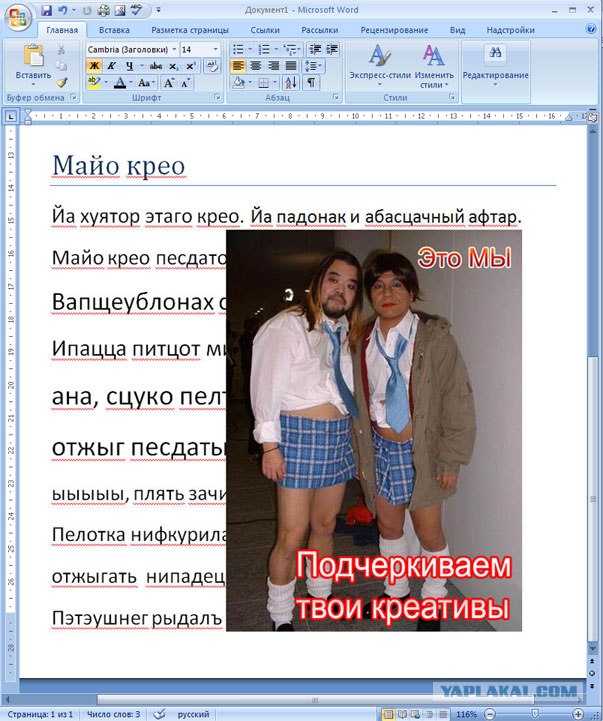Viewport: 603px width, 721px height.
Task: Cut selection with scissors icon
Action: pos(61,50)
